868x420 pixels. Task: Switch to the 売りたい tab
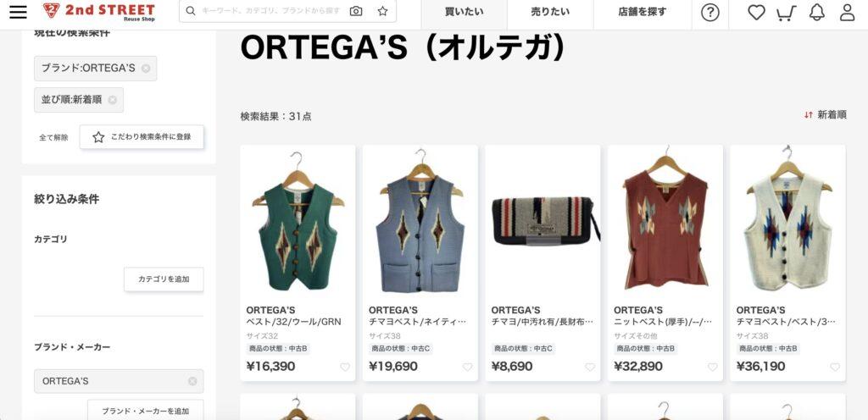pos(550,12)
